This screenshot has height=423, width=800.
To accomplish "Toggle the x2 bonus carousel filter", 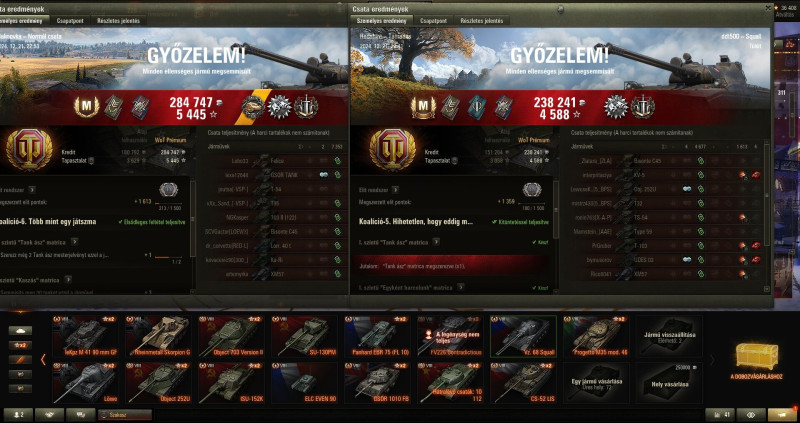I will point(20,345).
